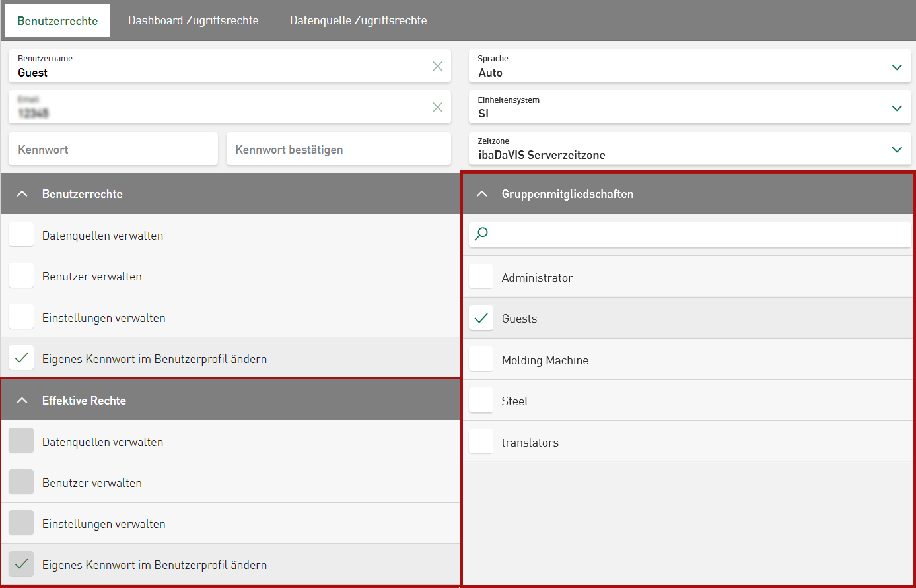Viewport: 916px width, 588px height.
Task: Clear the Email field with X icon
Action: coord(437,107)
